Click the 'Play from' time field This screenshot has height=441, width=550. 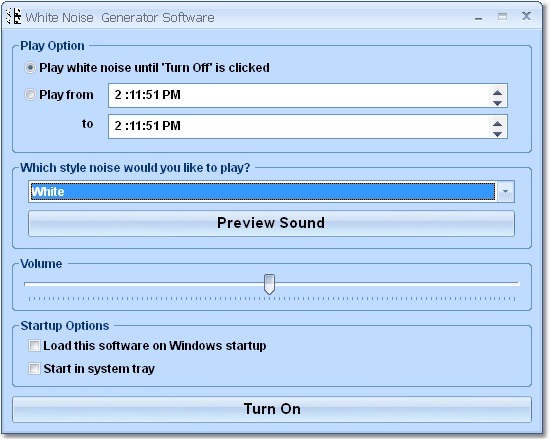click(x=299, y=95)
